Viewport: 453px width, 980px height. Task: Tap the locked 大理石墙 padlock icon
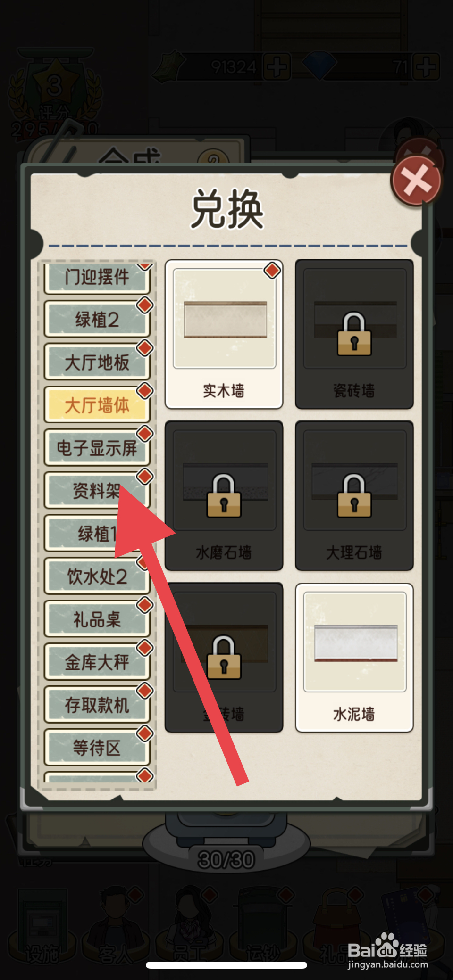[x=354, y=495]
